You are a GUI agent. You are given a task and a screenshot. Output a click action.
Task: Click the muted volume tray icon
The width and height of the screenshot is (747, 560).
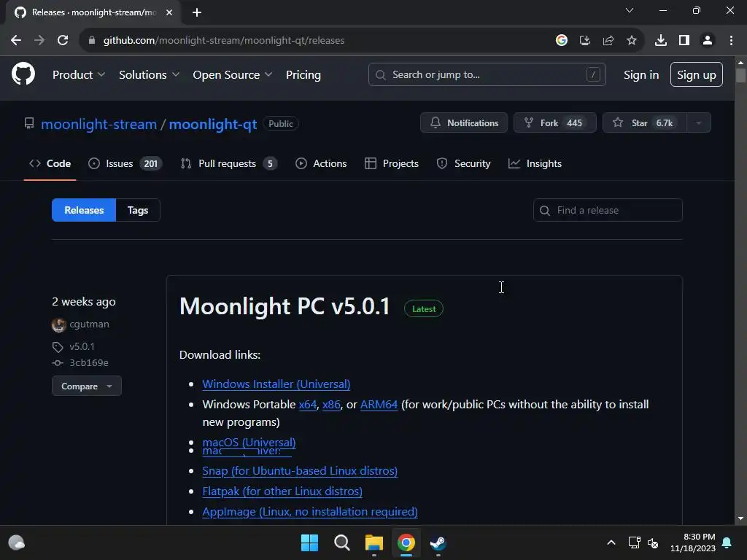coord(653,542)
